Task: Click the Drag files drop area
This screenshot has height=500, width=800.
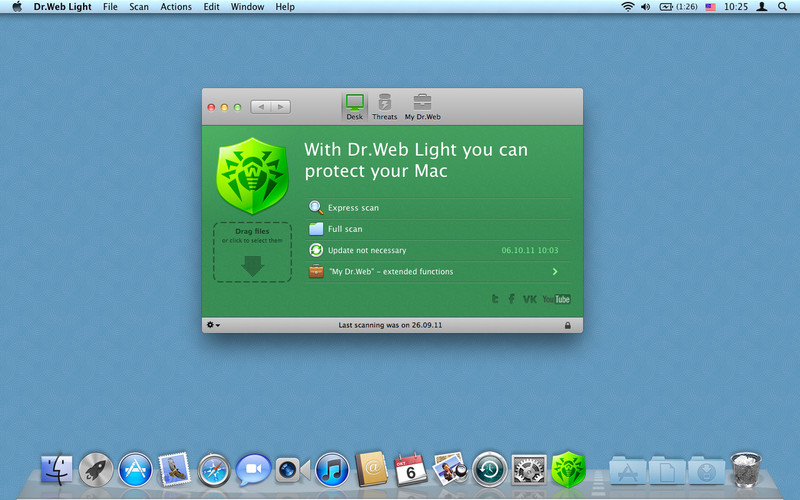Action: 252,252
